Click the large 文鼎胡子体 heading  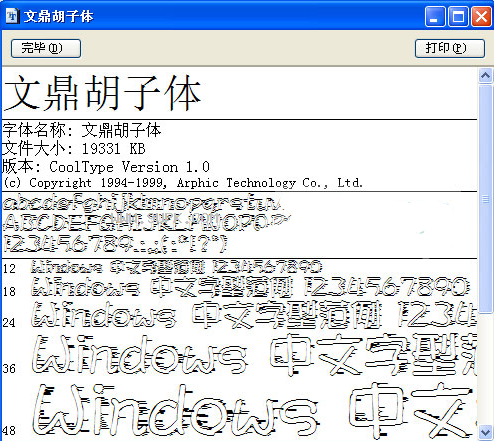(102, 93)
